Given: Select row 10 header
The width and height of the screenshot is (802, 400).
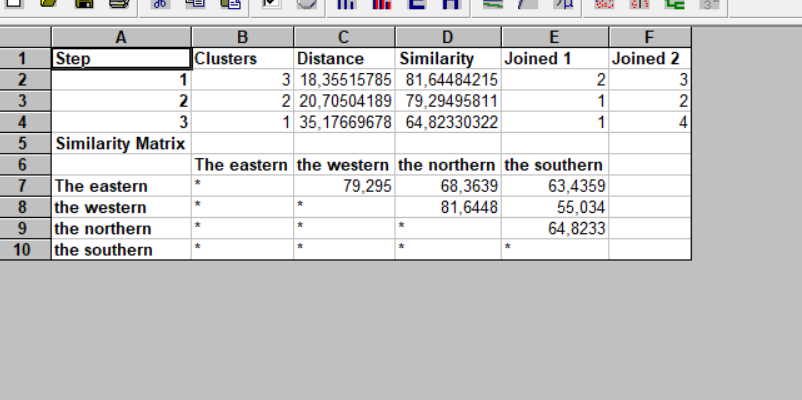Looking at the screenshot, I should [25, 250].
